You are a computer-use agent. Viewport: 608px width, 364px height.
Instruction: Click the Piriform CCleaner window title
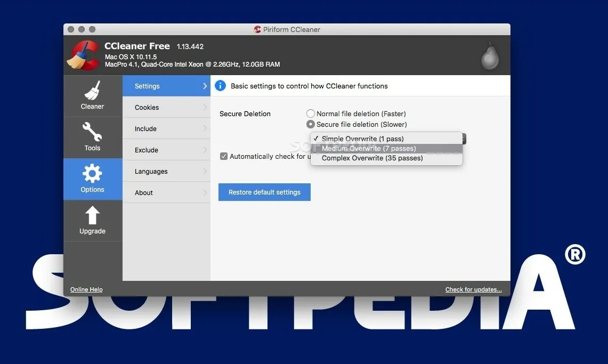point(291,29)
